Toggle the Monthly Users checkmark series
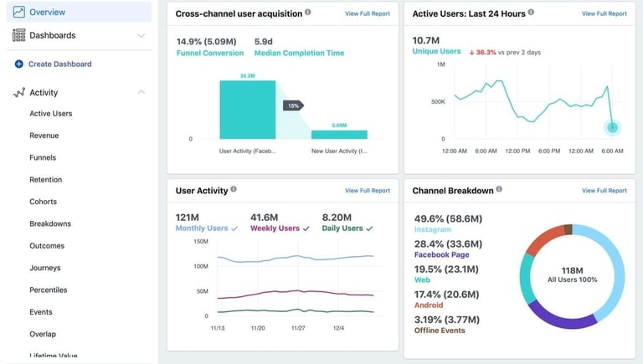 (234, 228)
